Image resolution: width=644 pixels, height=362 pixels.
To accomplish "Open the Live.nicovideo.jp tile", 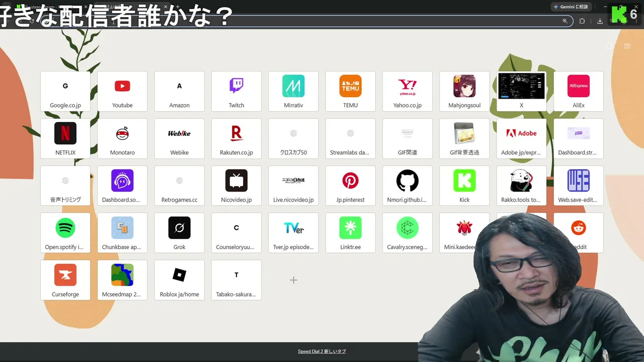I will [x=293, y=186].
